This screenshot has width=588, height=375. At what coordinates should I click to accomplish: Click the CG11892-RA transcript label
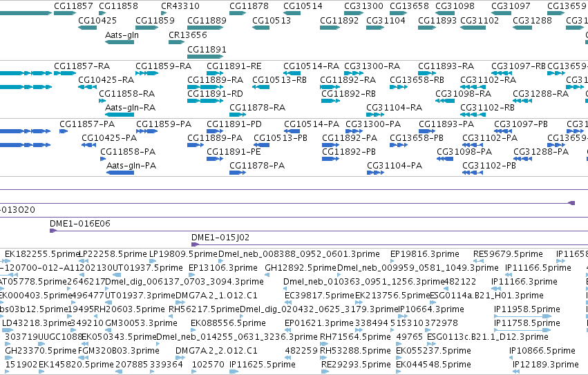(348, 80)
